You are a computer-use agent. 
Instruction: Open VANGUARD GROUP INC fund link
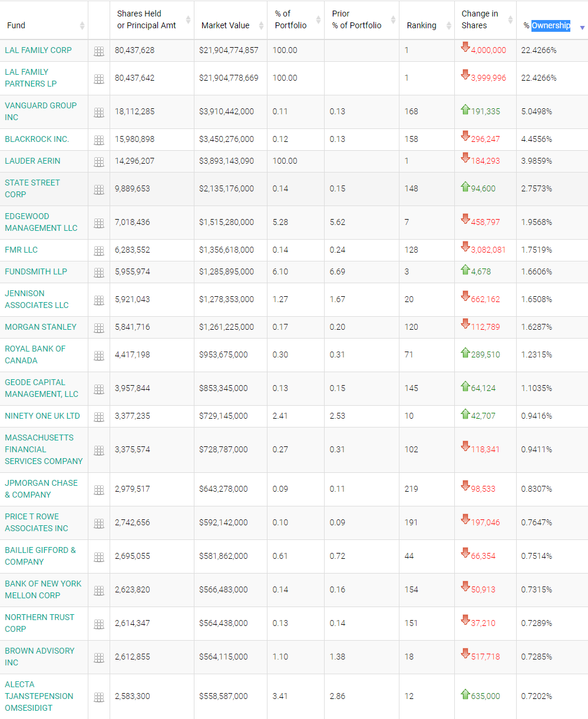coord(41,111)
